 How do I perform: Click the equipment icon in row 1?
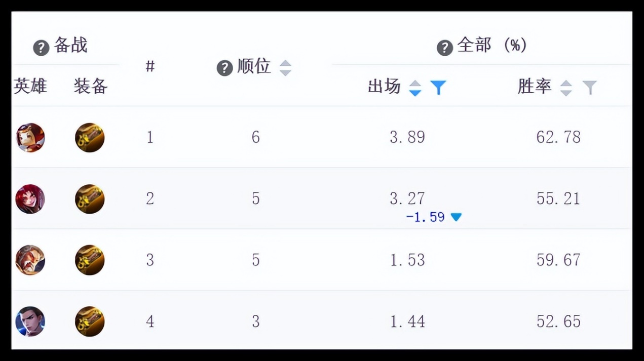coord(90,137)
